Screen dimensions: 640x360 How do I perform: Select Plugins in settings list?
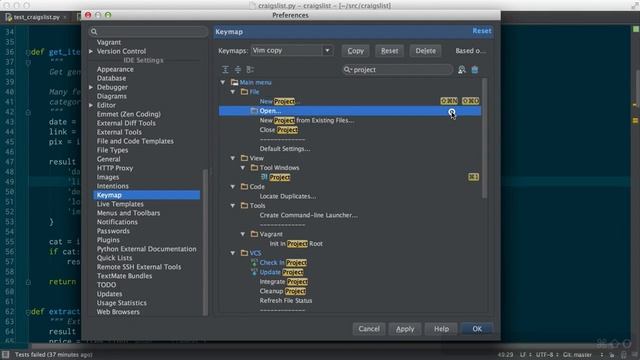[x=108, y=240]
